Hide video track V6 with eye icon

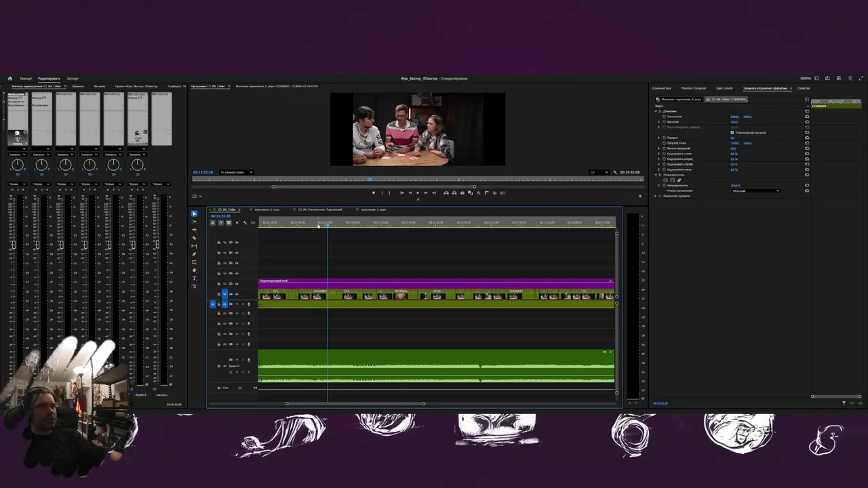[237, 242]
